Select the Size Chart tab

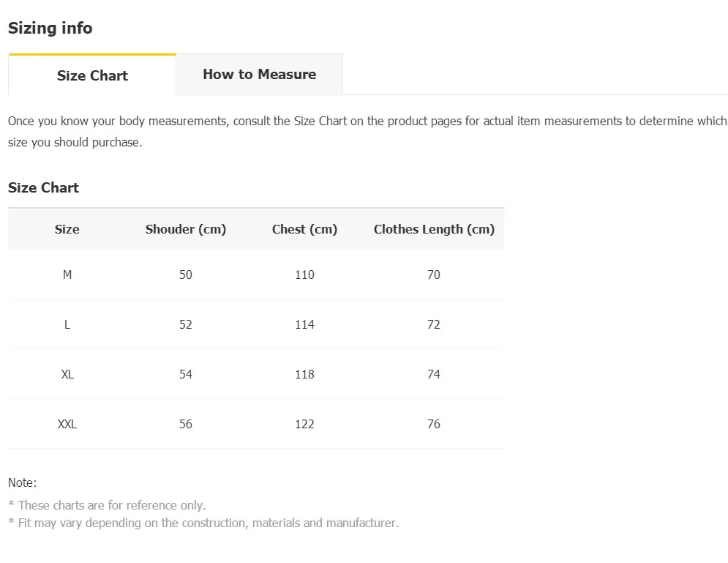click(x=92, y=75)
